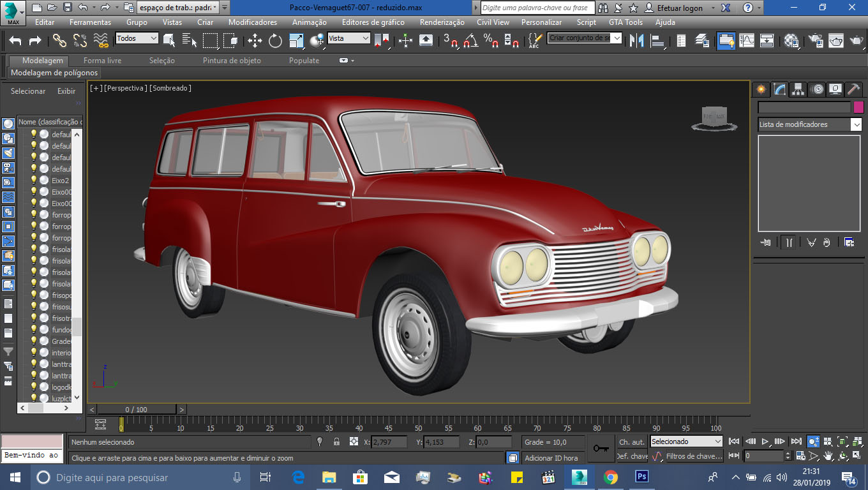The width and height of the screenshot is (868, 490).
Task: Click the Mirror tool icon
Action: 636,41
